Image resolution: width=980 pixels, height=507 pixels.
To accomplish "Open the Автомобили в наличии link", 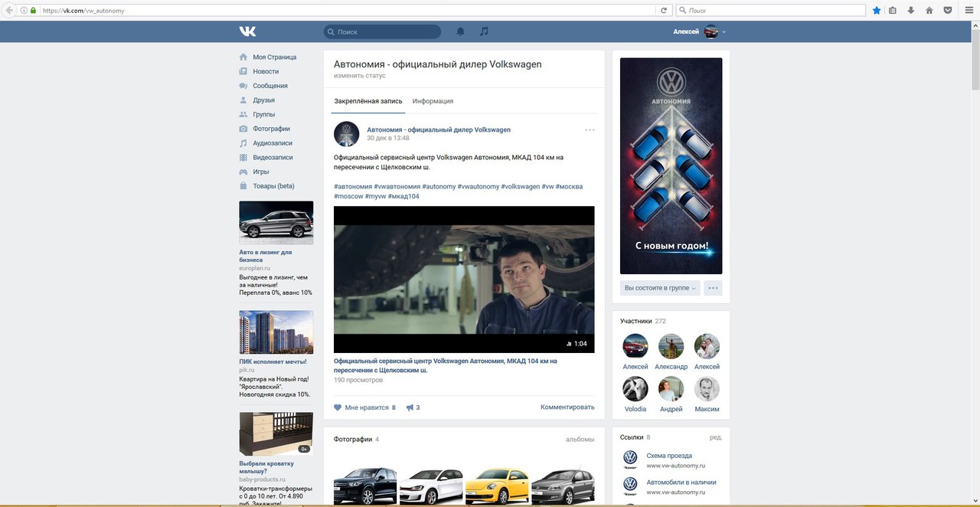I will (681, 482).
